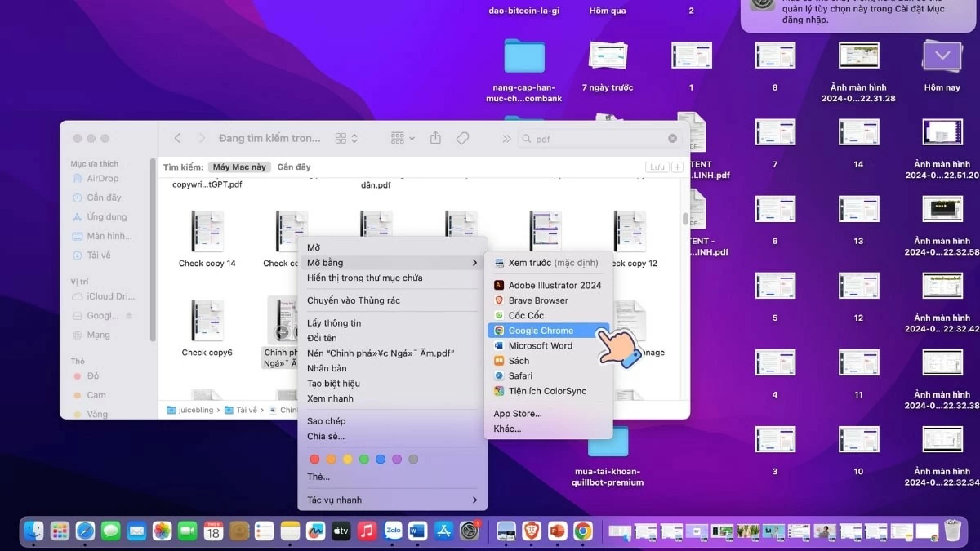Image resolution: width=980 pixels, height=551 pixels.
Task: Choose Xem trước (mặc định) from the submenu
Action: (x=546, y=262)
